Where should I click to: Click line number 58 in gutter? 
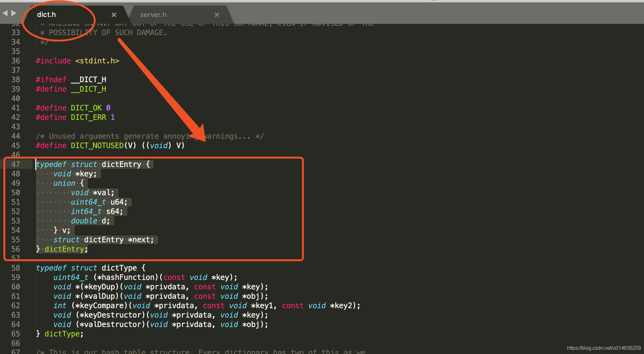pos(16,268)
